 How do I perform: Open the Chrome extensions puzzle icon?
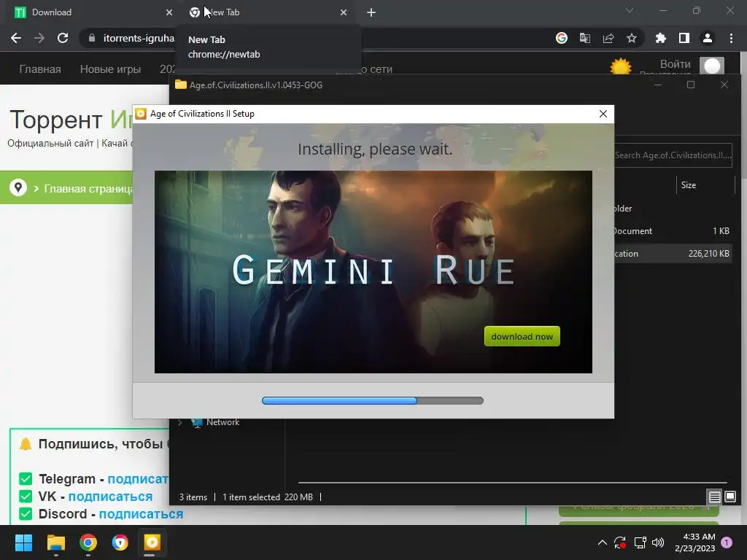(x=661, y=38)
